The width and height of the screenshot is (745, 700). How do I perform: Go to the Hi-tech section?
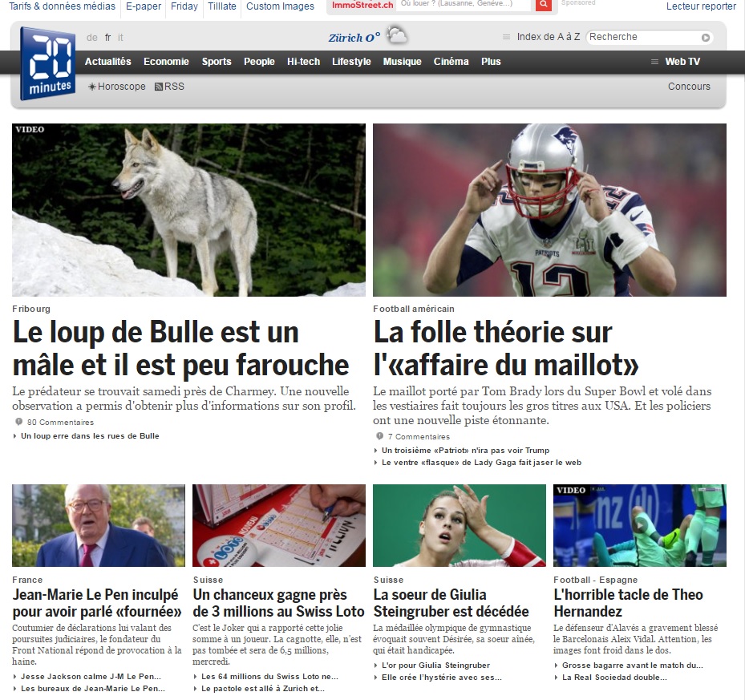point(303,61)
